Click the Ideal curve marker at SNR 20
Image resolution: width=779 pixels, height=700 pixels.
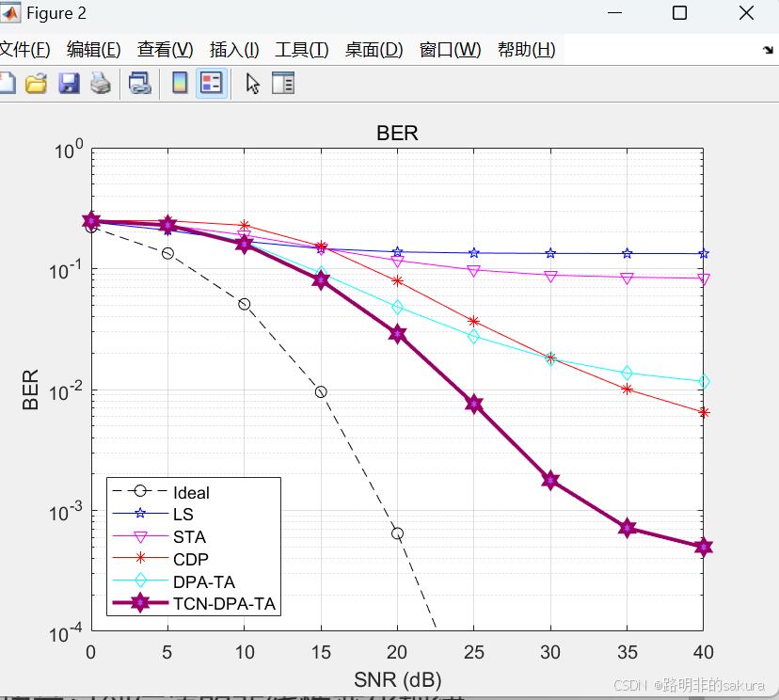coord(397,533)
